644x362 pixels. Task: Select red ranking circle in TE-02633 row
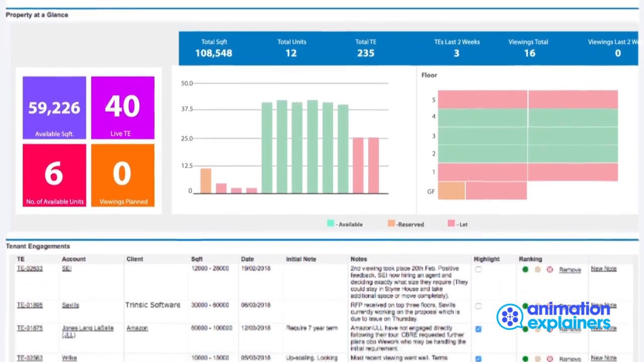(x=549, y=270)
